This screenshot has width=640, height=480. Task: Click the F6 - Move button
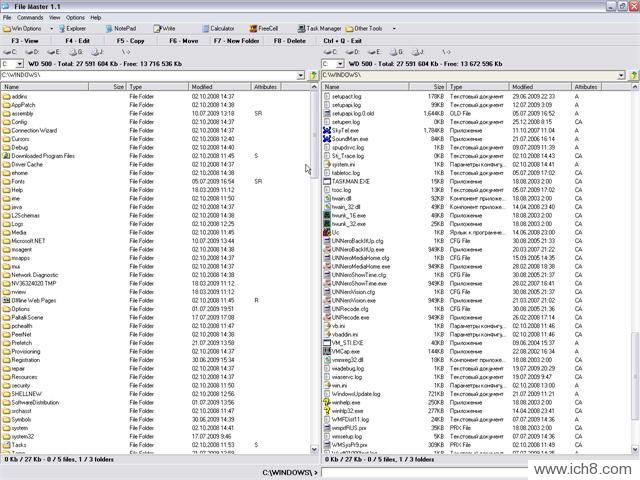(x=184, y=41)
